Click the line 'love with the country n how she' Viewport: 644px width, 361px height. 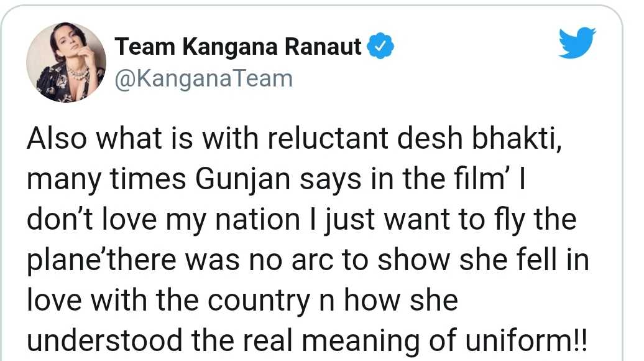242,300
